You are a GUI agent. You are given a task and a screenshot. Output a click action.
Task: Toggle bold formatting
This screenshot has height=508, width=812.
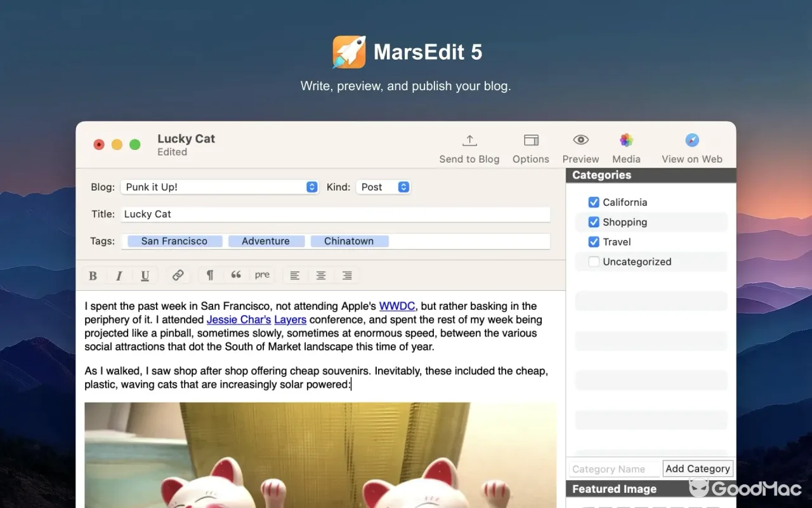(93, 276)
